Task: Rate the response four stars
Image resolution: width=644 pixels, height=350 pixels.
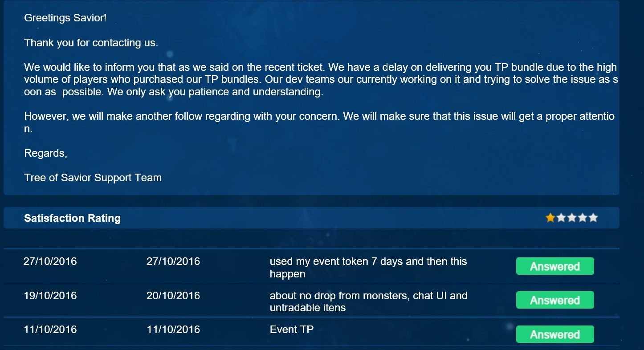Action: click(583, 218)
